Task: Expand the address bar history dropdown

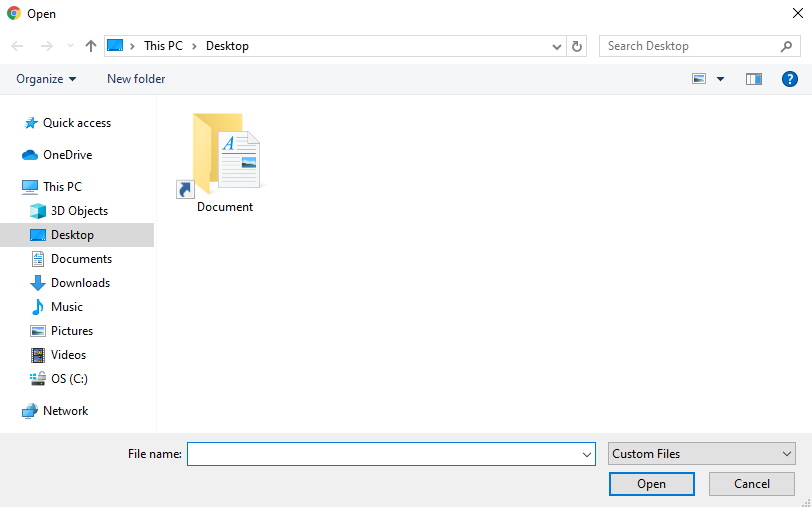Action: pos(557,46)
